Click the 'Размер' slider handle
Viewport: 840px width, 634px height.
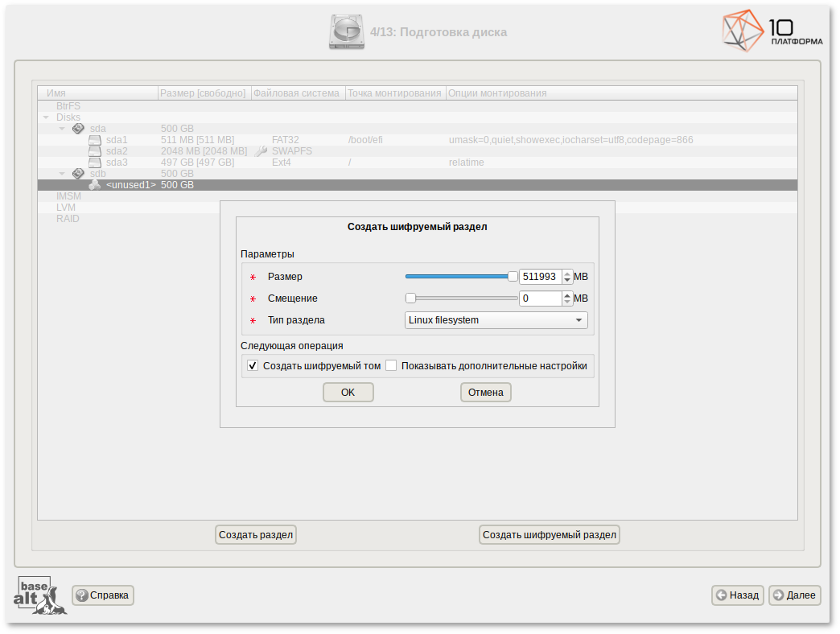[x=513, y=276]
